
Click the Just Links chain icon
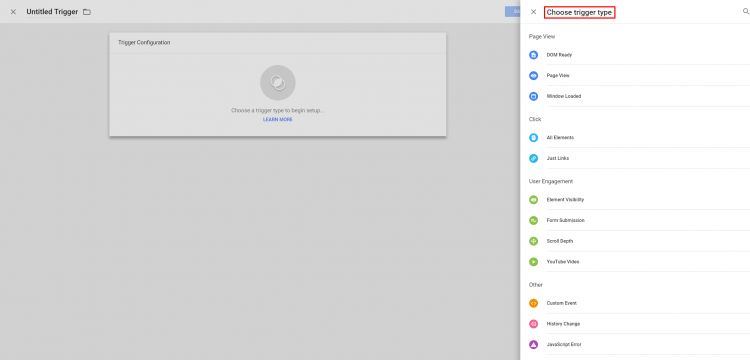click(x=533, y=158)
